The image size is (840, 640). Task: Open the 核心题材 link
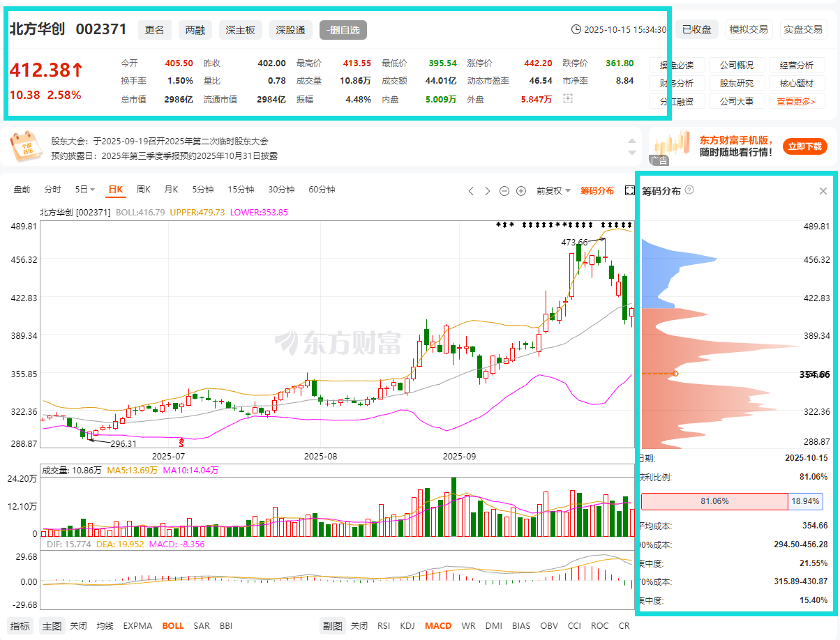pos(796,84)
